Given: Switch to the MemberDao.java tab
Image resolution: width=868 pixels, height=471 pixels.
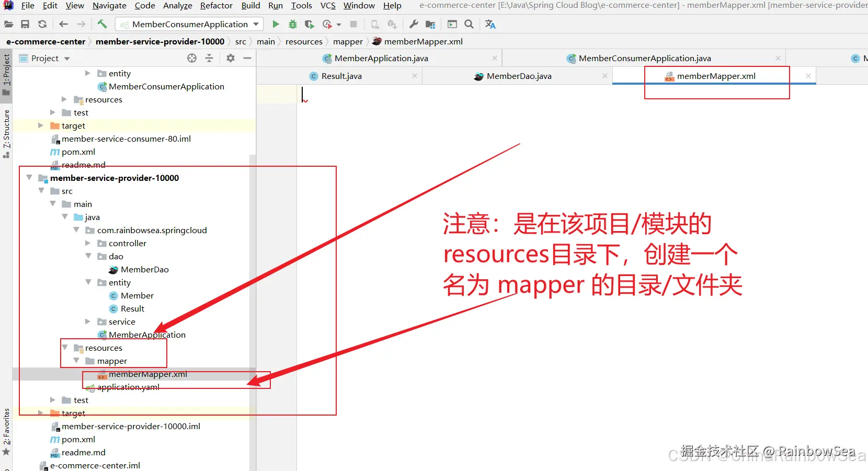Looking at the screenshot, I should 518,76.
